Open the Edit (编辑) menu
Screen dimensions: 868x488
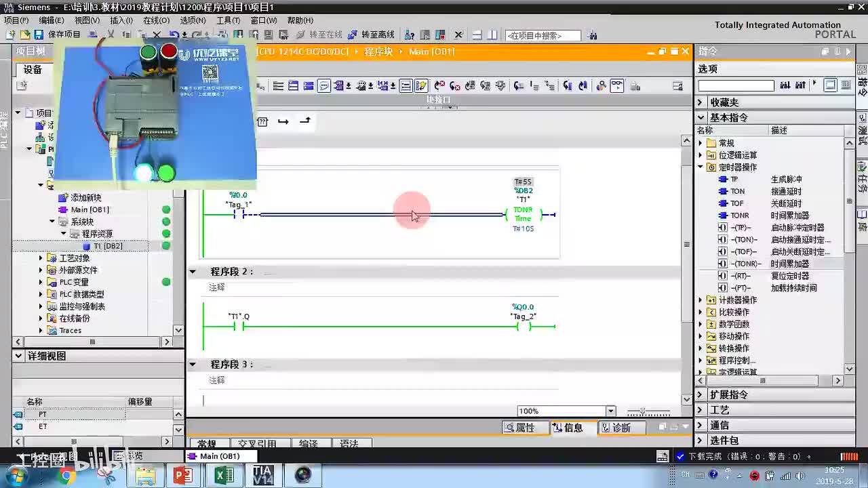click(52, 20)
